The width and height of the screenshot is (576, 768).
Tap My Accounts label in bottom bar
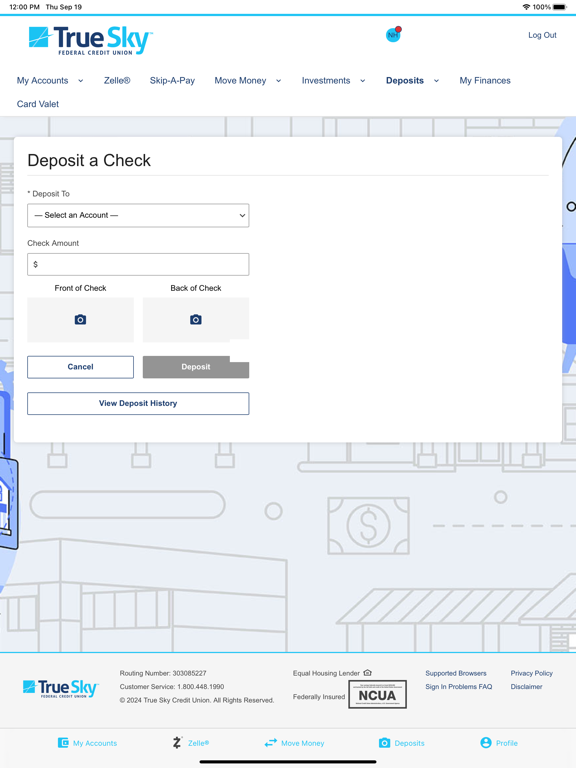(95, 743)
